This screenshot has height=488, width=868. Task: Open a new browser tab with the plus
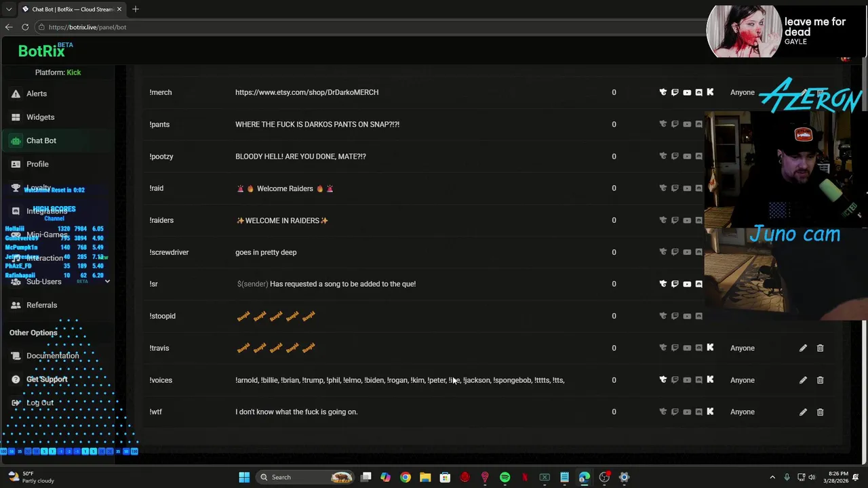pos(136,9)
